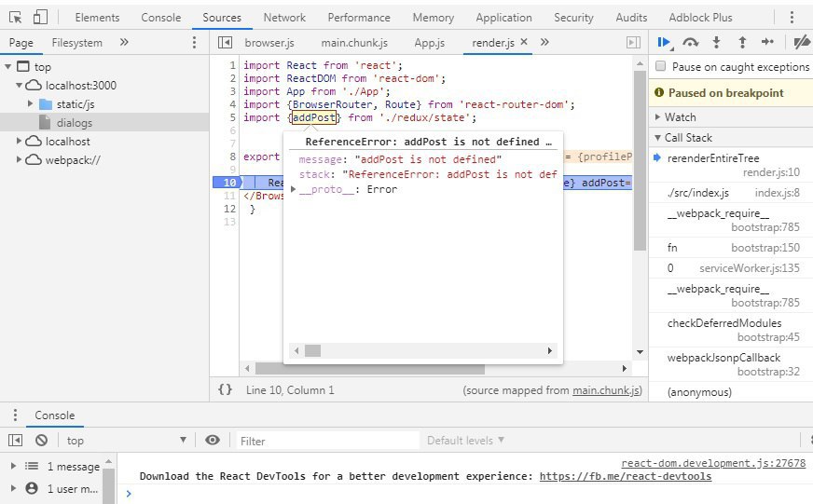Expand the Watch section
Viewport: 813px width, 504px height.
pyautogui.click(x=681, y=117)
